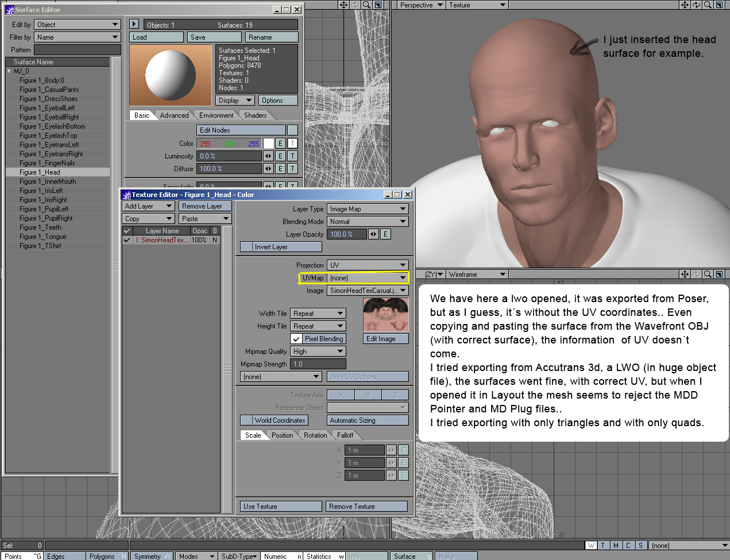Toggle the Pixel Blending checkbox
The width and height of the screenshot is (730, 560).
click(296, 339)
